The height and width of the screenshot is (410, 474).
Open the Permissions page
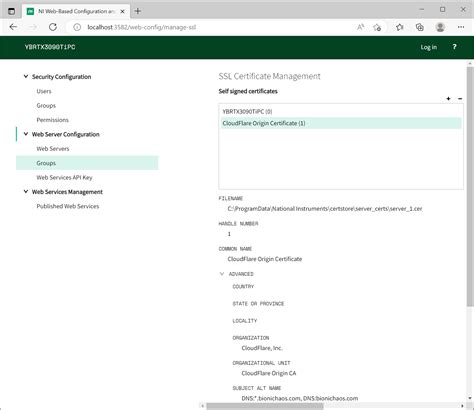(53, 120)
